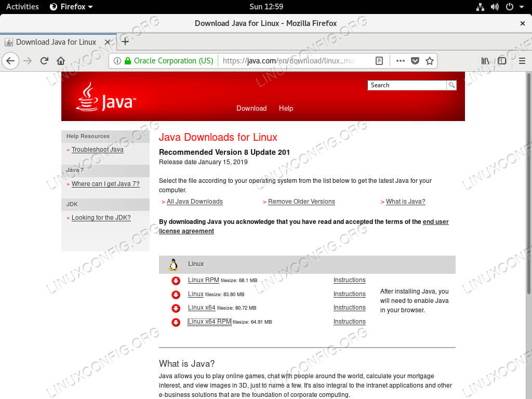Download the Linux x64 RPM link
Viewport: 532px width, 399px height.
click(x=210, y=322)
